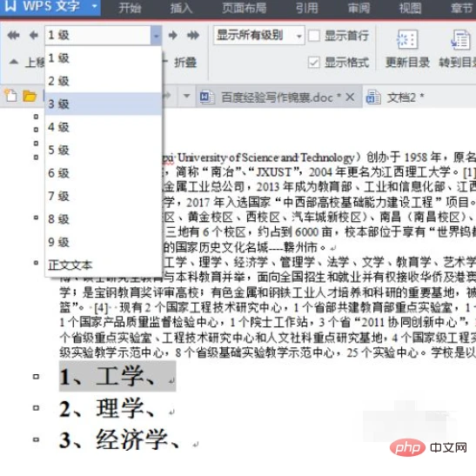Image resolution: width=476 pixels, height=476 pixels.
Task: Switch to 页面布局 ribbon tab
Action: click(x=245, y=8)
